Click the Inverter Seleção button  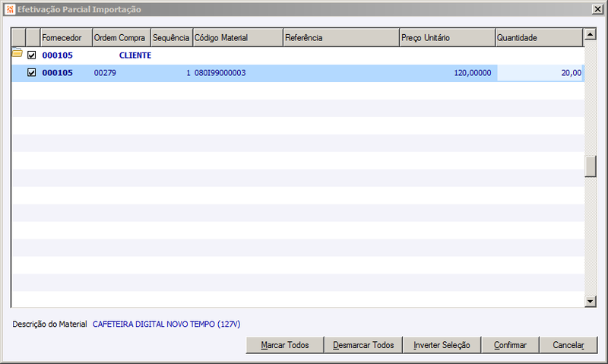(x=442, y=345)
